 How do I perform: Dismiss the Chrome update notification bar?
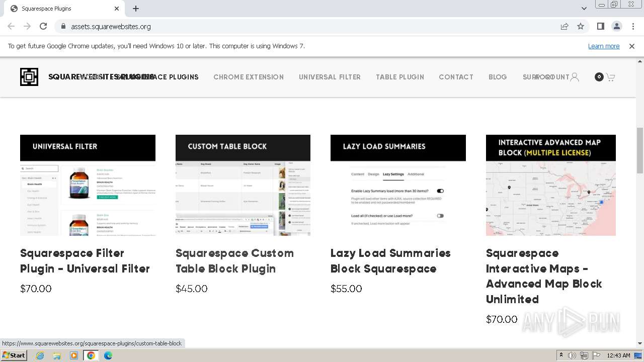(632, 46)
